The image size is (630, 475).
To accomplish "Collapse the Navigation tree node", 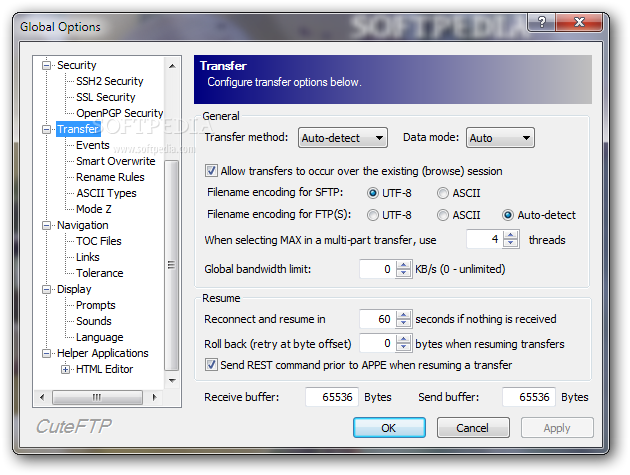I will pyautogui.click(x=47, y=225).
